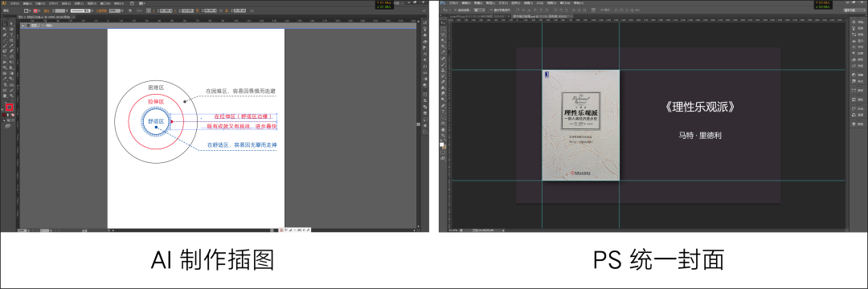
Task: Switch to the .psd document tab in Photoshop
Action: [542, 17]
